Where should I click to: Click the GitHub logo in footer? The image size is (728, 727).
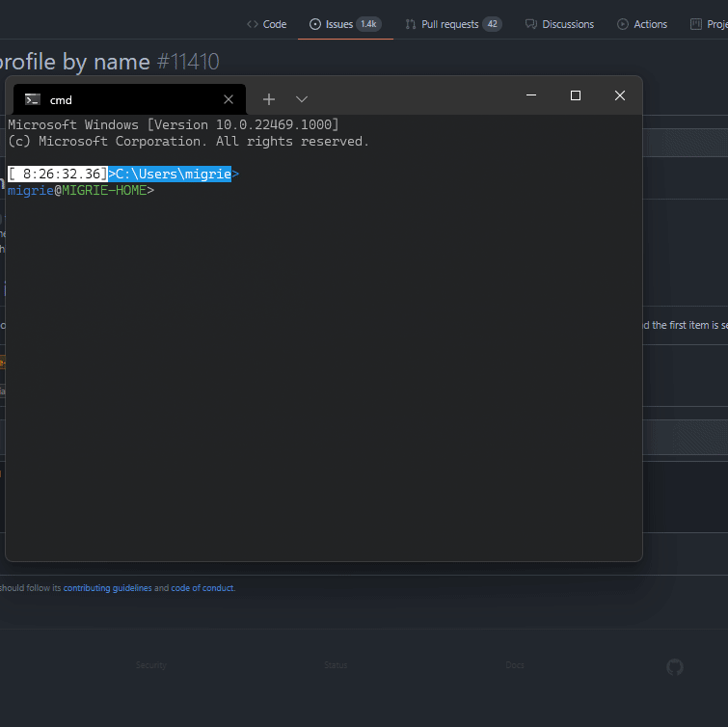pos(675,667)
